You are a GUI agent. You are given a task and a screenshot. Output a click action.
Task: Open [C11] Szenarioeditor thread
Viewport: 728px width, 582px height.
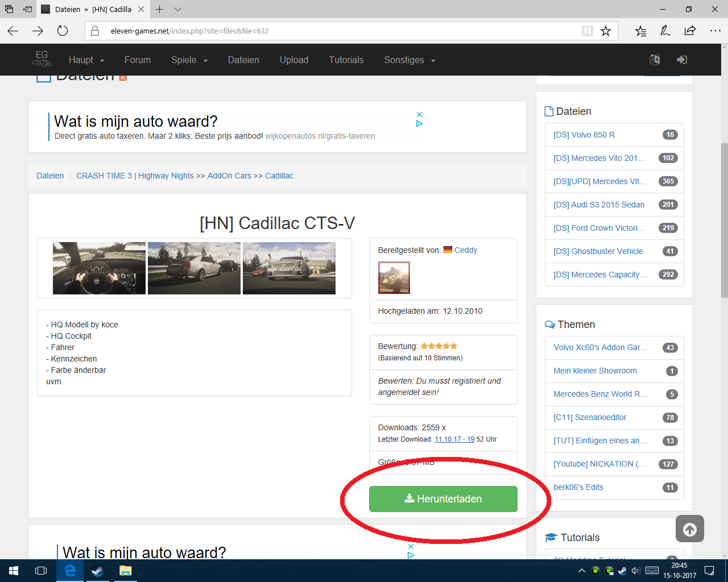pyautogui.click(x=590, y=417)
